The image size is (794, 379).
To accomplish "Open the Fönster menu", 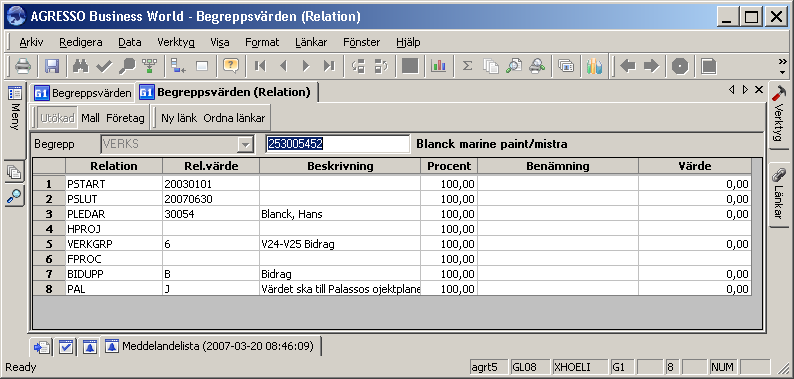I will click(x=362, y=42).
